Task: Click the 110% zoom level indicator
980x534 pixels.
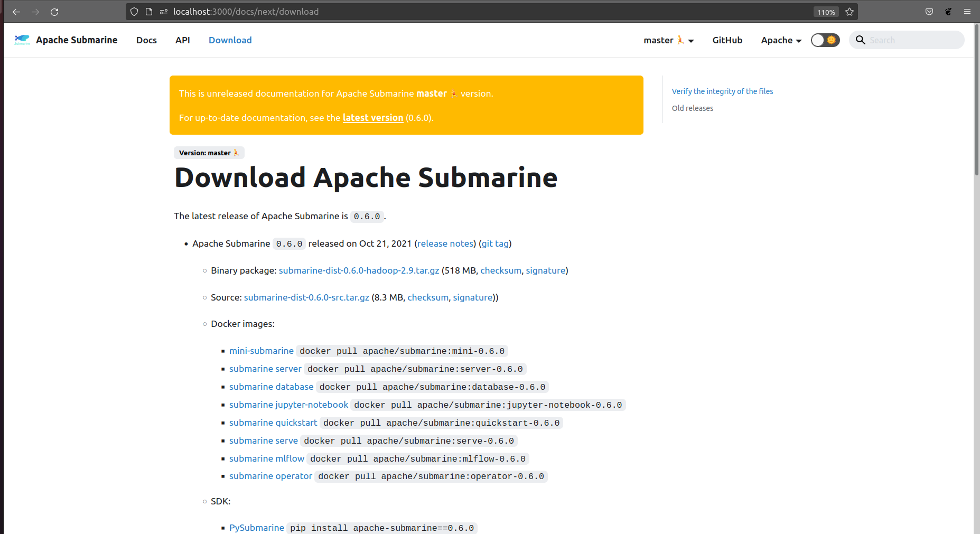Action: [x=826, y=12]
